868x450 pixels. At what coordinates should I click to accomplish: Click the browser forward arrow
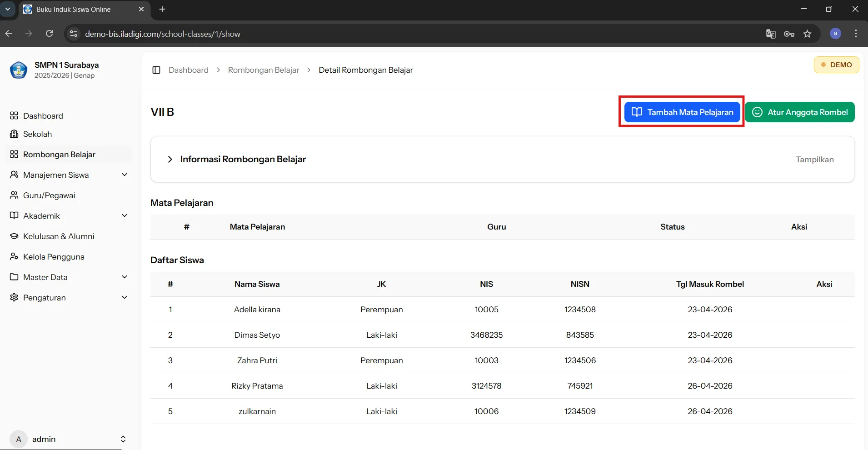[29, 34]
